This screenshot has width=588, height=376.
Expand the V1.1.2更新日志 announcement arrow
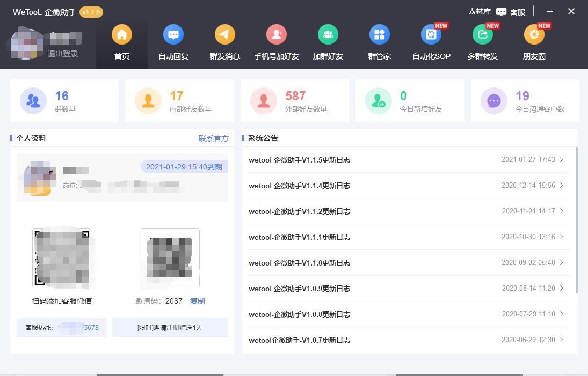561,211
